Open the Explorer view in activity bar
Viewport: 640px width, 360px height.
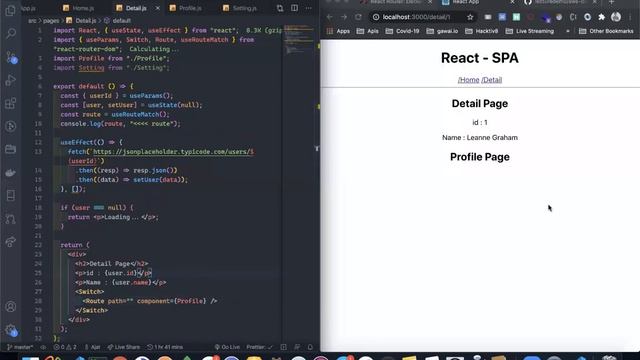tap(11, 10)
